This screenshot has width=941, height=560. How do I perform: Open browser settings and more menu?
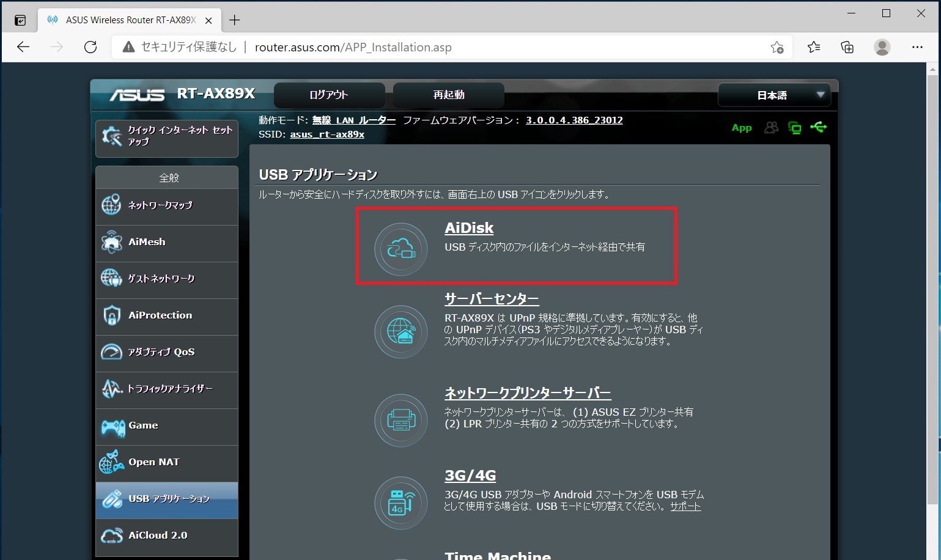(x=917, y=47)
